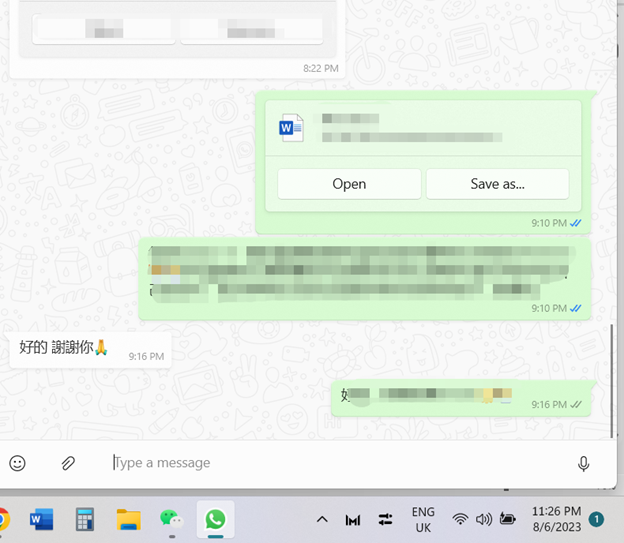Click the chat vertical scrollbar
Image resolution: width=624 pixels, height=543 pixels.
pos(613,378)
